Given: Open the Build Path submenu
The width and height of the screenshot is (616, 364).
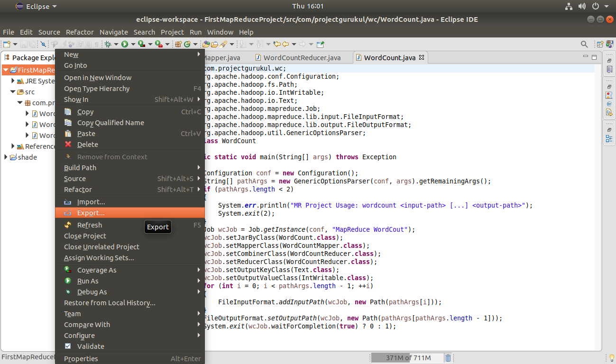Looking at the screenshot, I should point(130,168).
